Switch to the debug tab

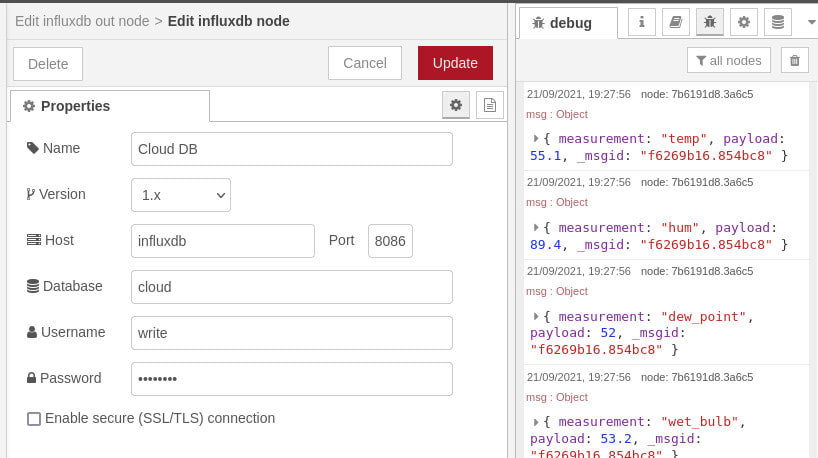click(568, 23)
